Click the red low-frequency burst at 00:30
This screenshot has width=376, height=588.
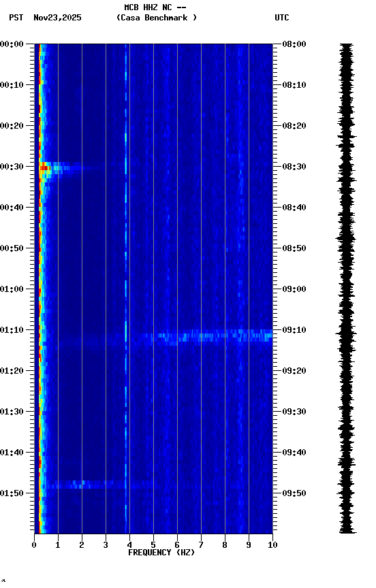(46, 168)
